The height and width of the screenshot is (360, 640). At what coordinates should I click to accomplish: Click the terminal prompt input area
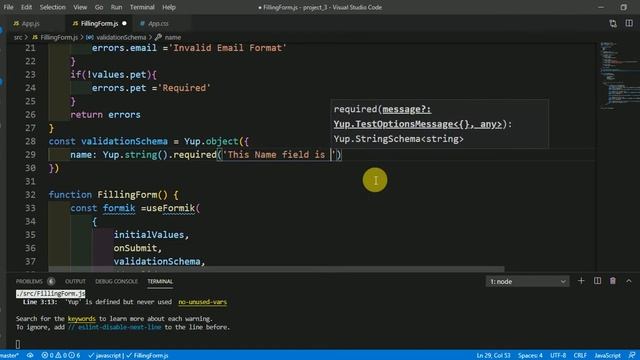(x=18, y=344)
